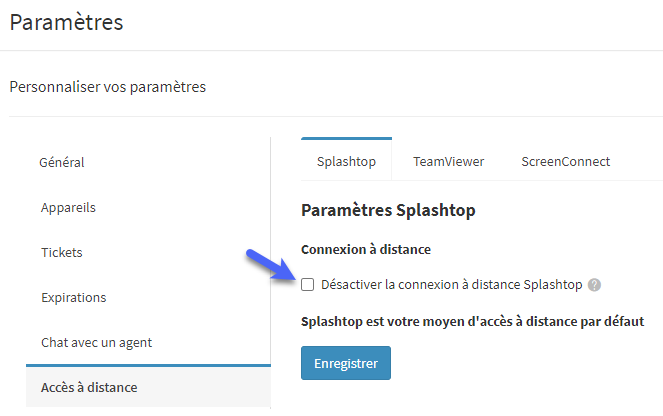
Task: Go to Appareils in the sidebar
Action: (68, 208)
